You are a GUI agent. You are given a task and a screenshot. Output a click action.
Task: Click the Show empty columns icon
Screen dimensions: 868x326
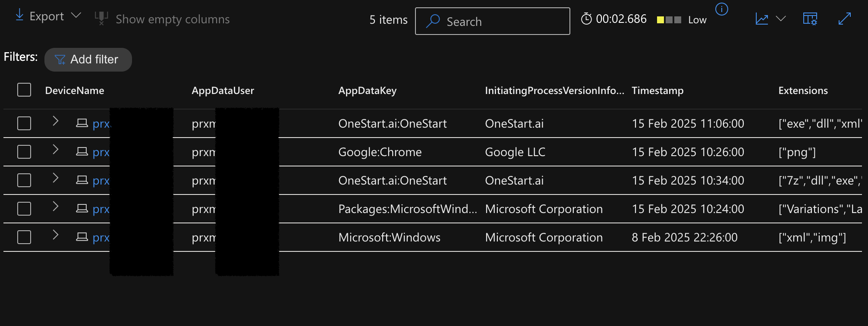coord(101,19)
